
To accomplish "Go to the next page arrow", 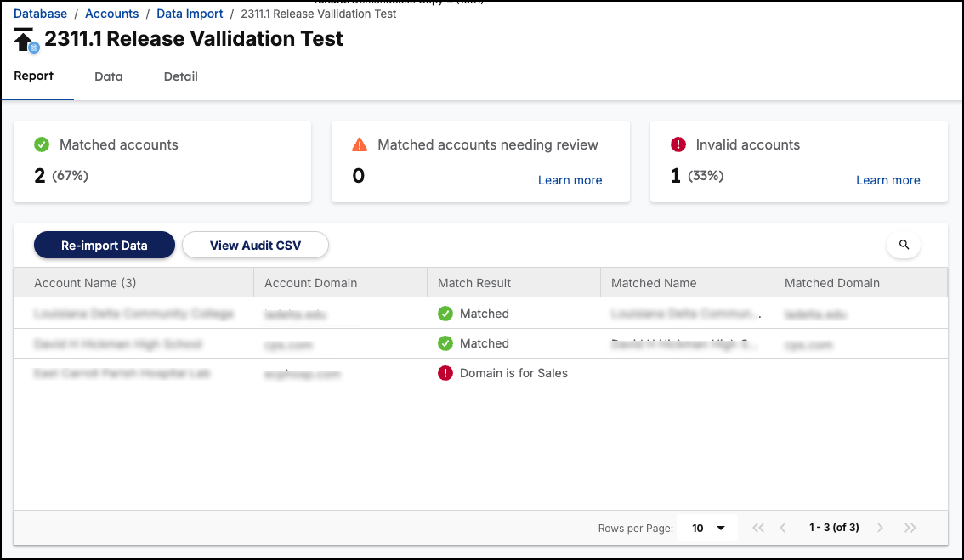I will coord(880,528).
